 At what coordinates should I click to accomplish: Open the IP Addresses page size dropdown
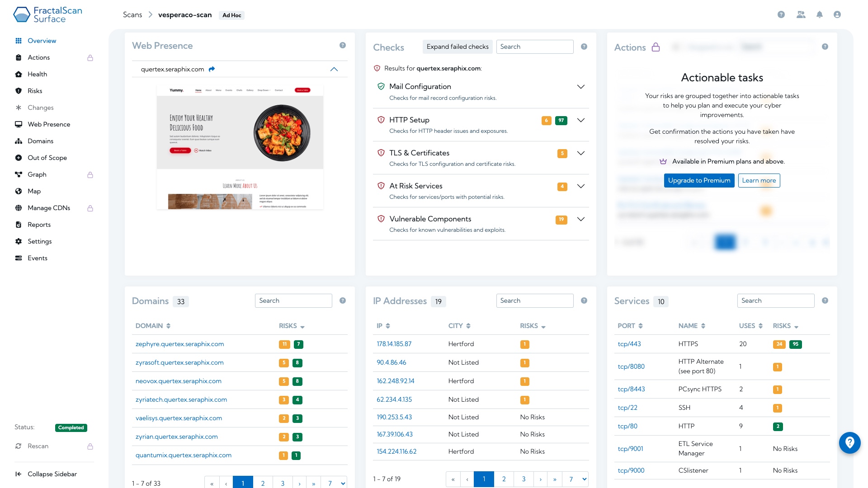click(x=575, y=479)
